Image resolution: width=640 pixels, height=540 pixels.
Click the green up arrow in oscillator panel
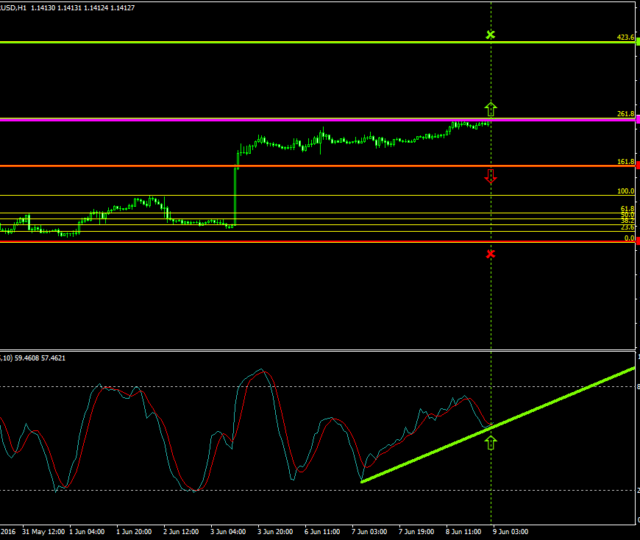tap(490, 441)
